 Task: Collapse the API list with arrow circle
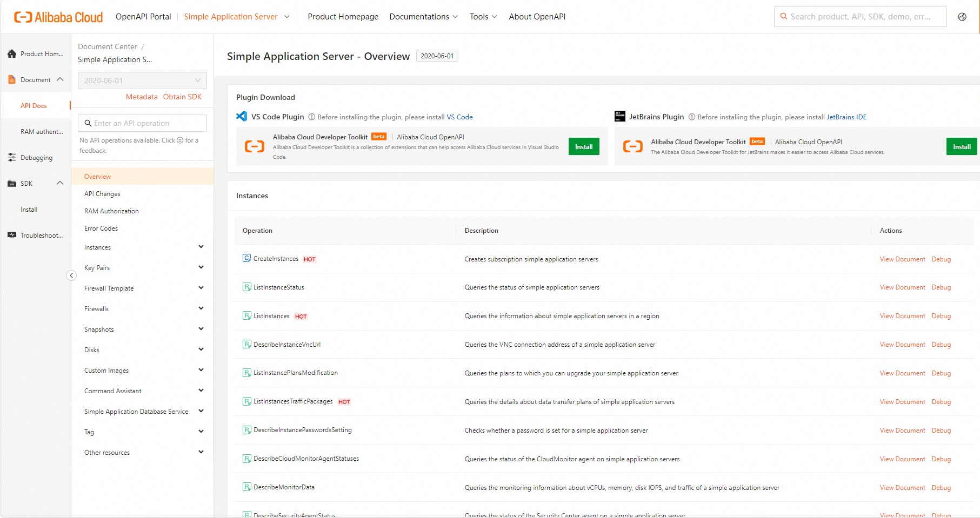tap(71, 275)
